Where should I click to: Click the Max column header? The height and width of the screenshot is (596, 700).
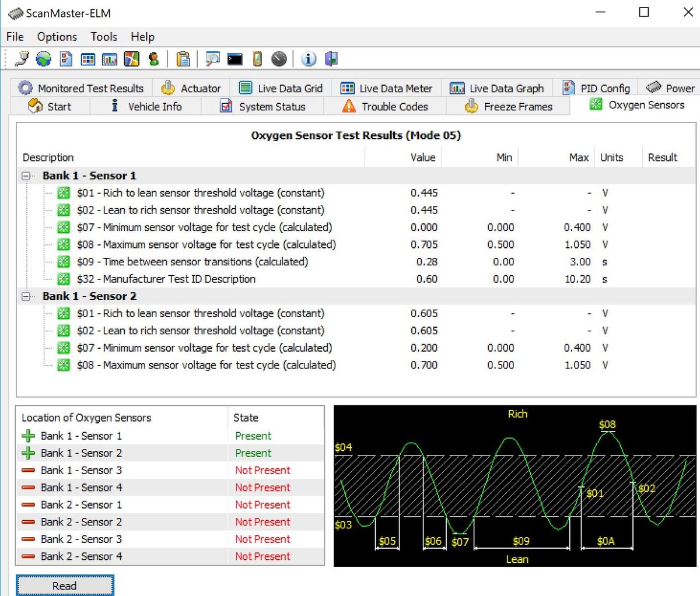(556, 157)
